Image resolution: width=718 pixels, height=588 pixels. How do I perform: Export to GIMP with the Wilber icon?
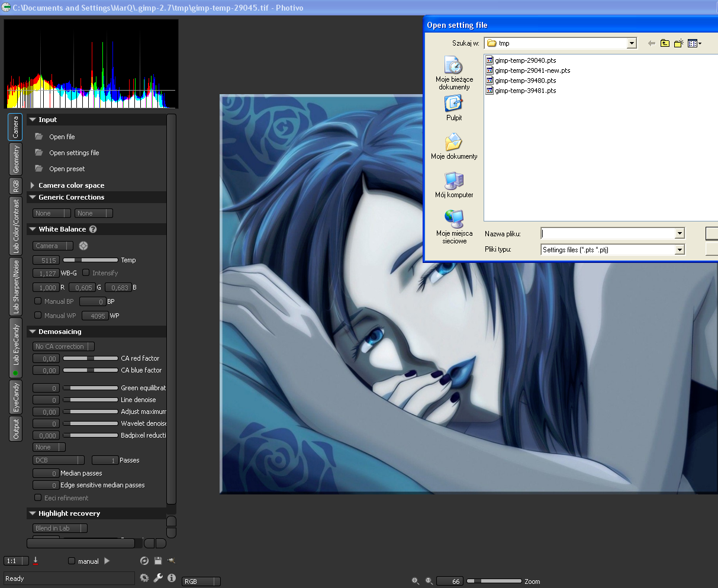pos(171,561)
